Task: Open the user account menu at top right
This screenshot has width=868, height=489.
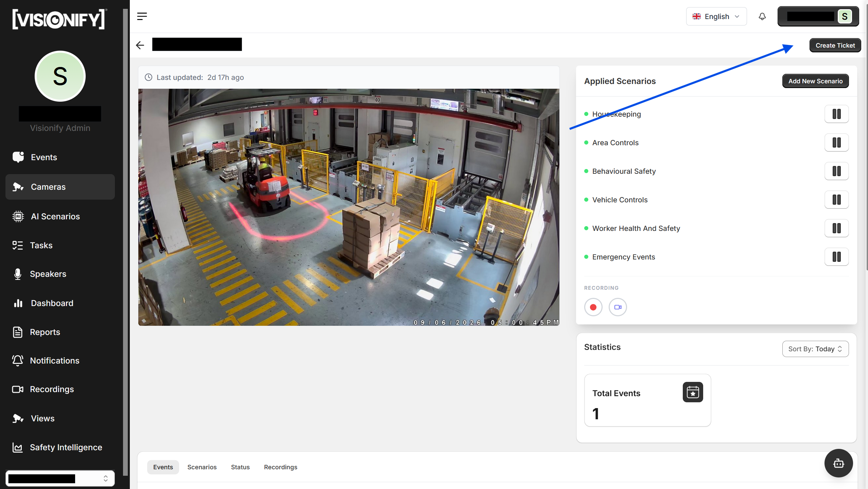Action: click(818, 16)
